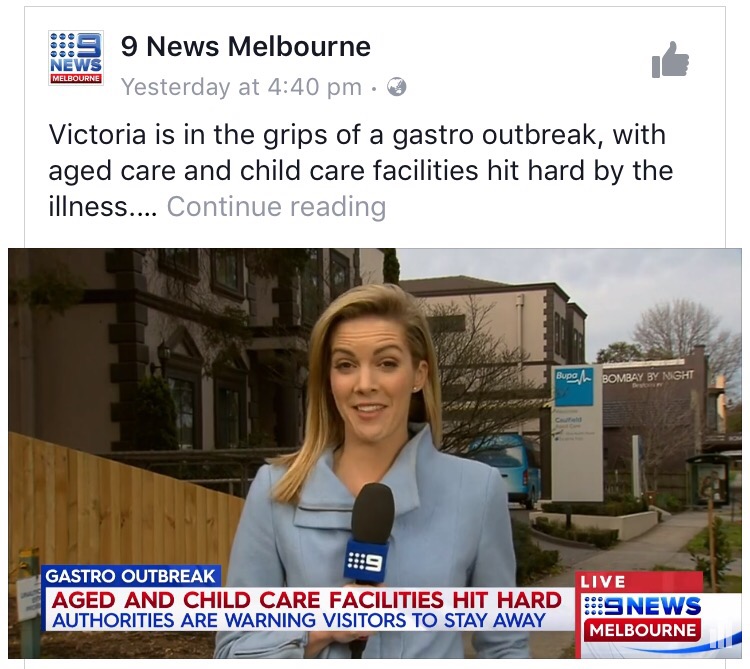Screen dimensions: 750x669
Task: Like the page using the thumbs-up icon
Action: point(670,60)
